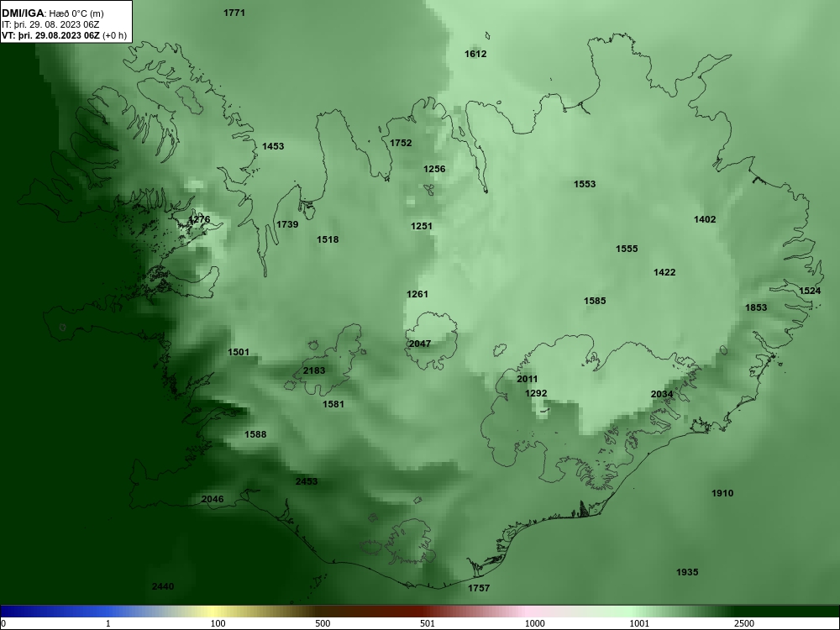Screen dimensions: 840x630
Task: Click the legend tick label 2500
Action: point(744,623)
